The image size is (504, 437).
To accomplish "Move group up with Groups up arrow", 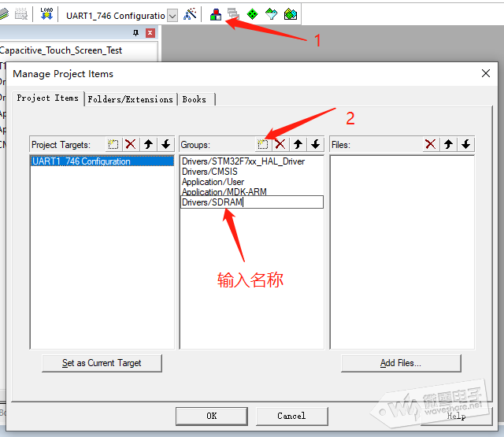I will point(298,144).
